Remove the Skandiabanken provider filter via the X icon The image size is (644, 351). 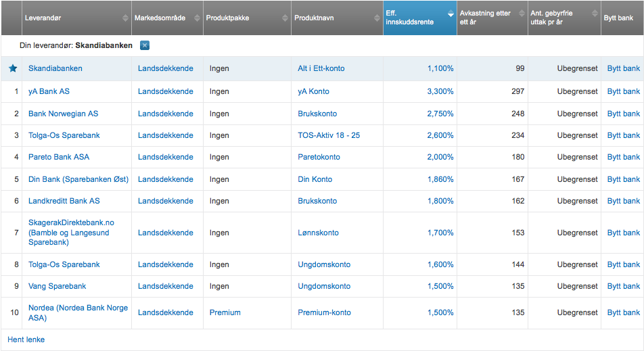pos(145,45)
